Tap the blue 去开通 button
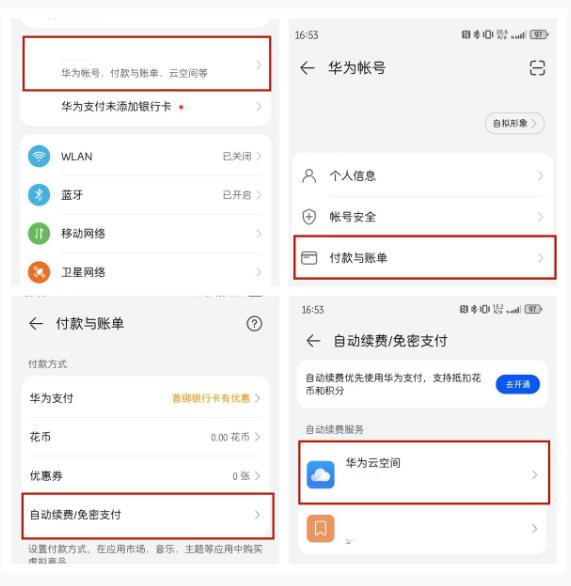 (x=518, y=384)
